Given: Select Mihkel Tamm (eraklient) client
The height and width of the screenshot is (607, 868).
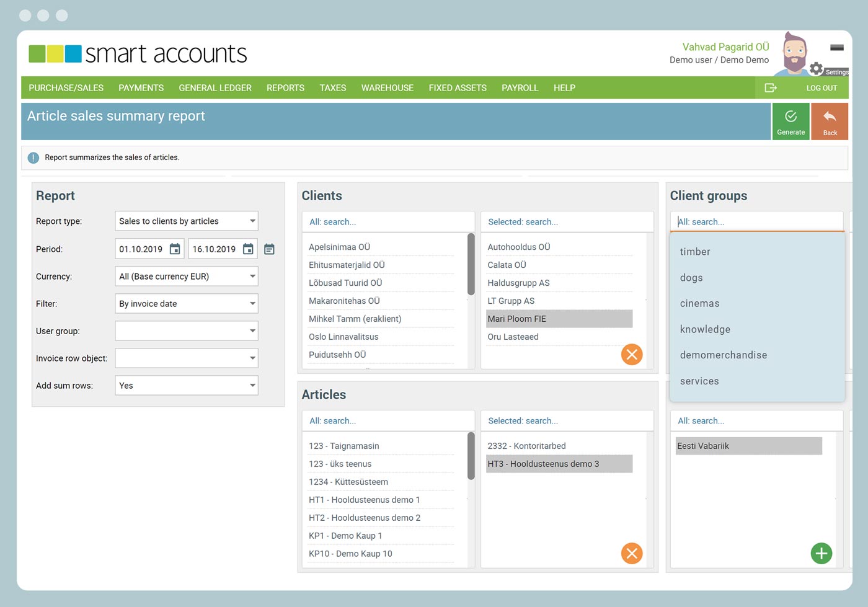Looking at the screenshot, I should point(381,319).
